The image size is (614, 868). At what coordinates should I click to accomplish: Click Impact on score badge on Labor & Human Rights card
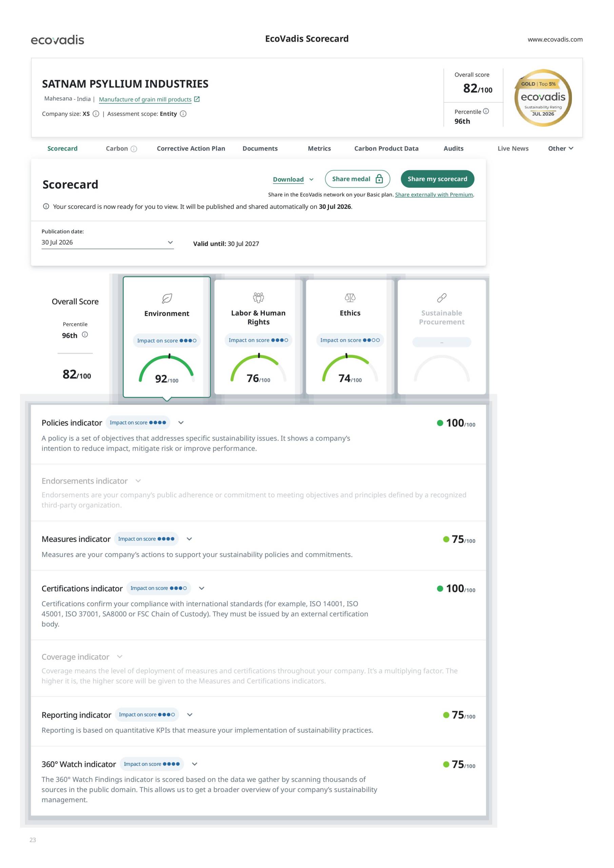(x=259, y=340)
